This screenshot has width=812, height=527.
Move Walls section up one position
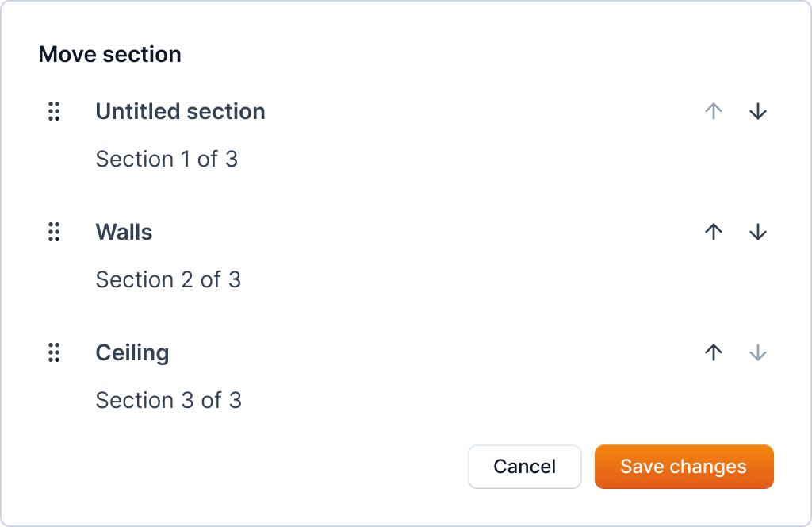coord(714,233)
